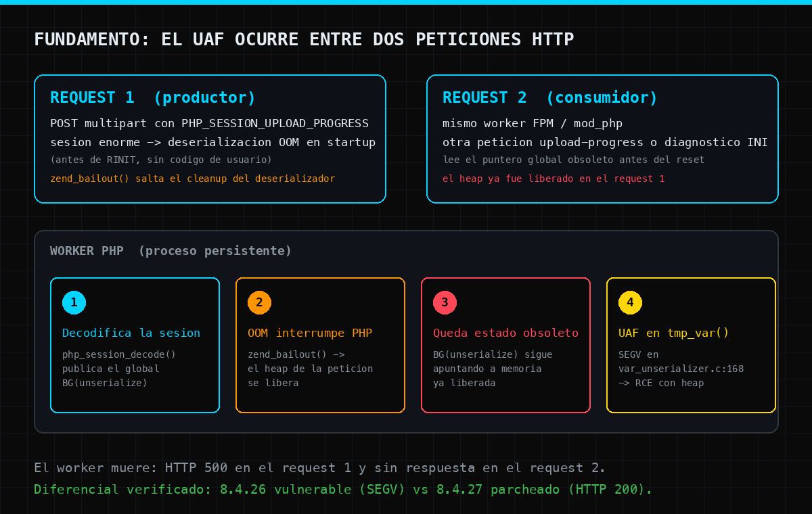Click 'zend_bailout() salta el cleanup del deserializador'
The height and width of the screenshot is (514, 812).
pyautogui.click(x=192, y=179)
